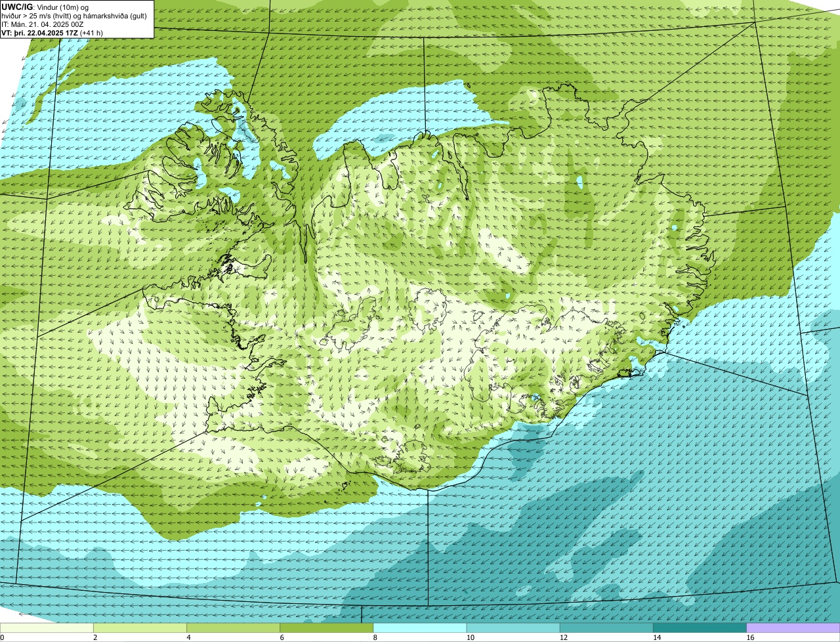Screen dimensions: 840x642
Task: Click the light cyan 8–10 legend swatch
Action: [x=420, y=628]
